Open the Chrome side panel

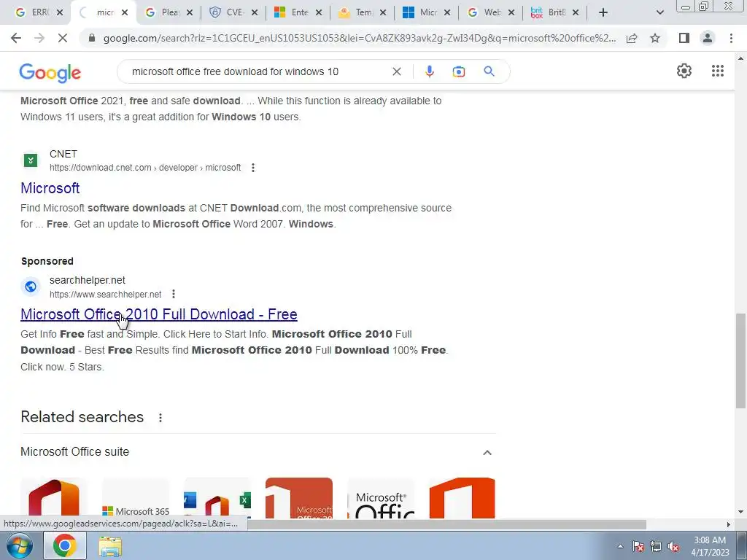(684, 38)
